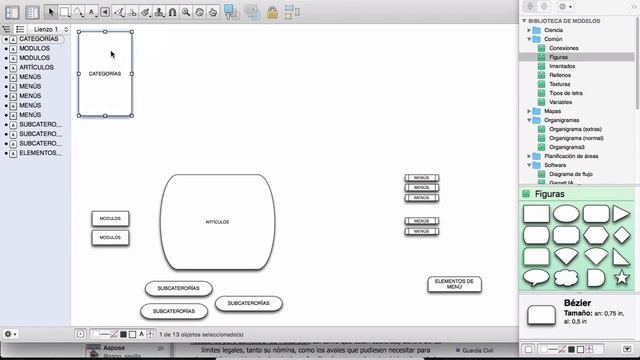
Task: Open the stencil panel bottom-right disclosure arrow
Action: pos(627,349)
